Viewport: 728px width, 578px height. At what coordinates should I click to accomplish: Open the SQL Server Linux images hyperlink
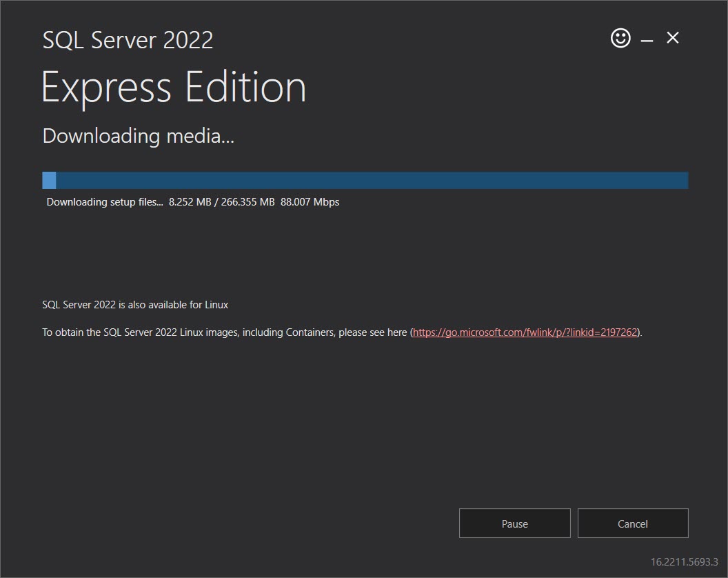click(524, 332)
